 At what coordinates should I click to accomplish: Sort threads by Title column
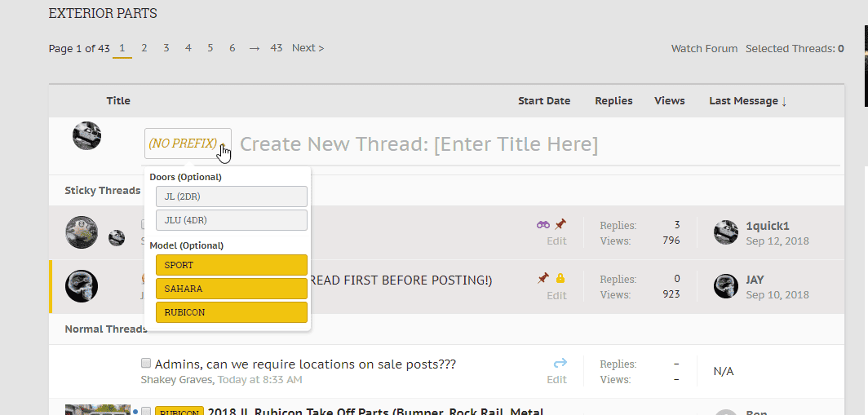(x=118, y=101)
